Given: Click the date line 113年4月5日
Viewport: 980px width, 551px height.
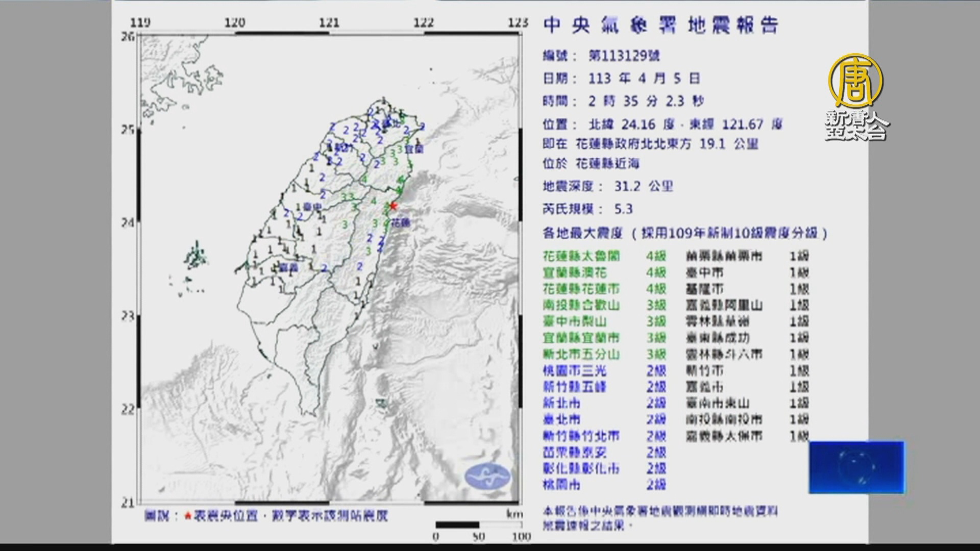Looking at the screenshot, I should [x=644, y=78].
